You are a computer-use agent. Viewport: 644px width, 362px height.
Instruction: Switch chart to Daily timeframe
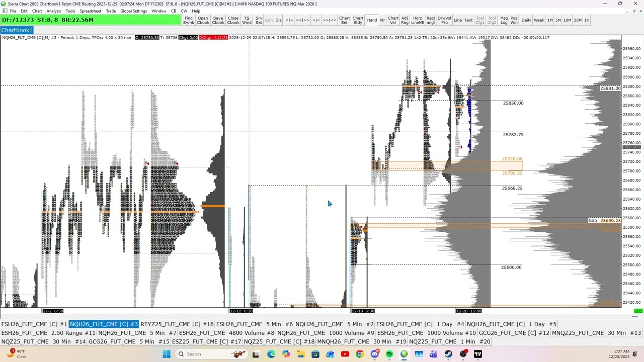[526, 20]
